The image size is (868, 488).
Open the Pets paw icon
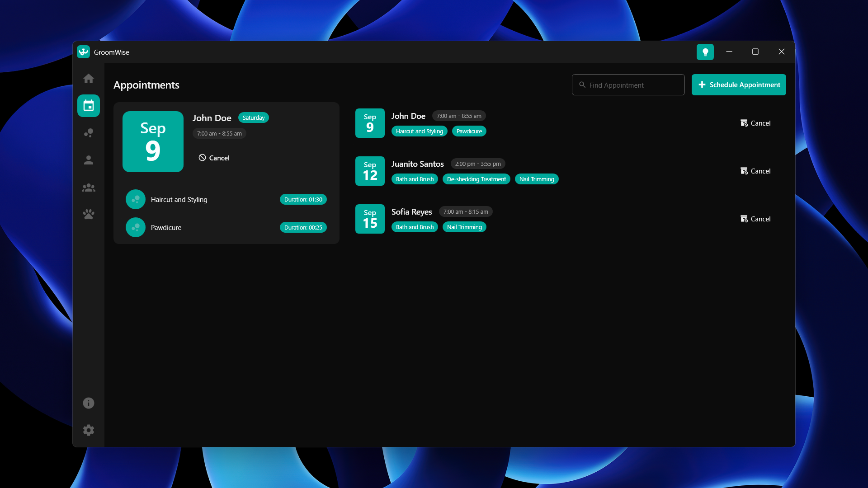89,214
